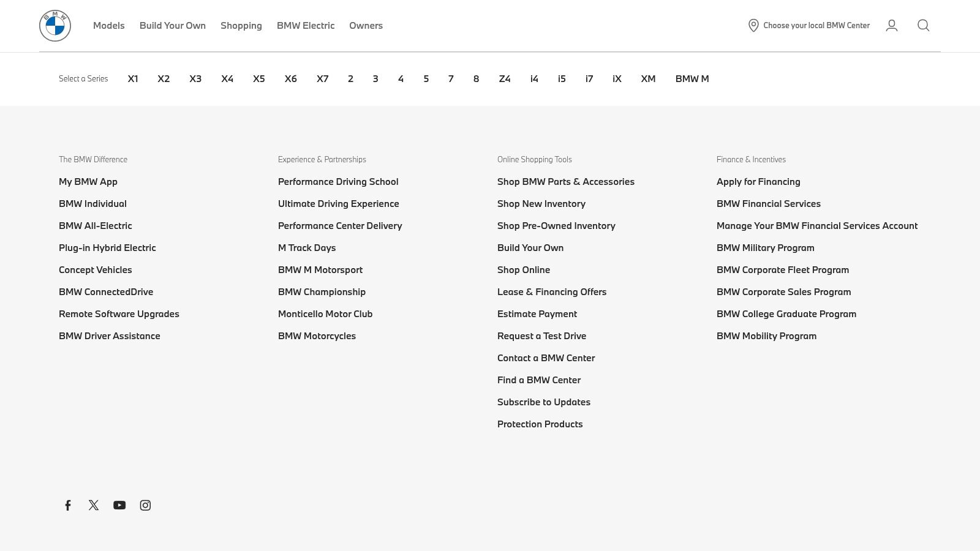
Task: Select the 8 series
Action: tap(476, 79)
